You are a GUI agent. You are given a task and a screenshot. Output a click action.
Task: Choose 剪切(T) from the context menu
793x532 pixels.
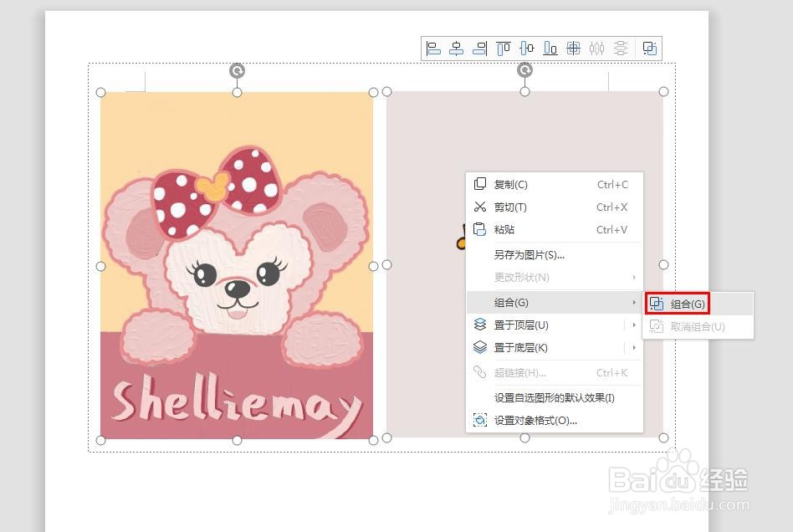555,207
